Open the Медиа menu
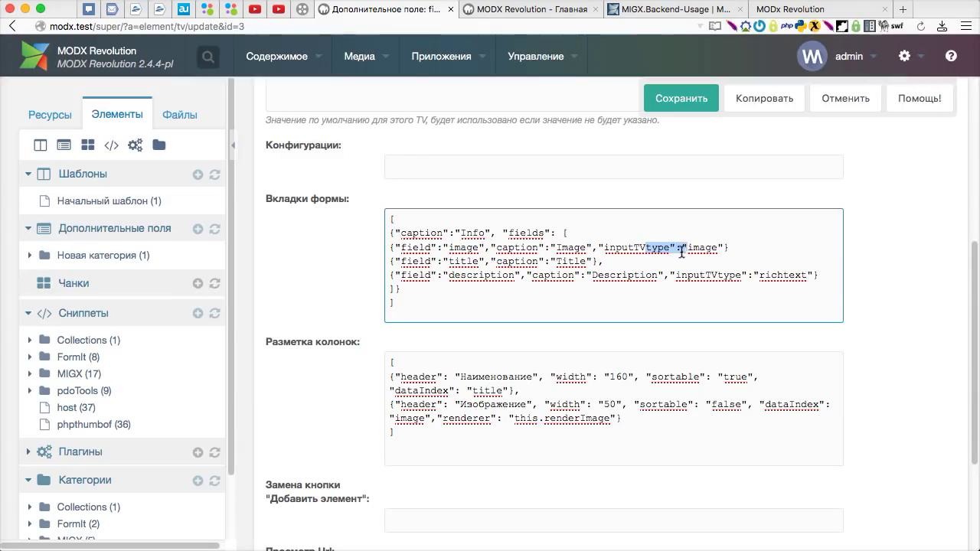The height and width of the screenshot is (551, 980). [366, 57]
